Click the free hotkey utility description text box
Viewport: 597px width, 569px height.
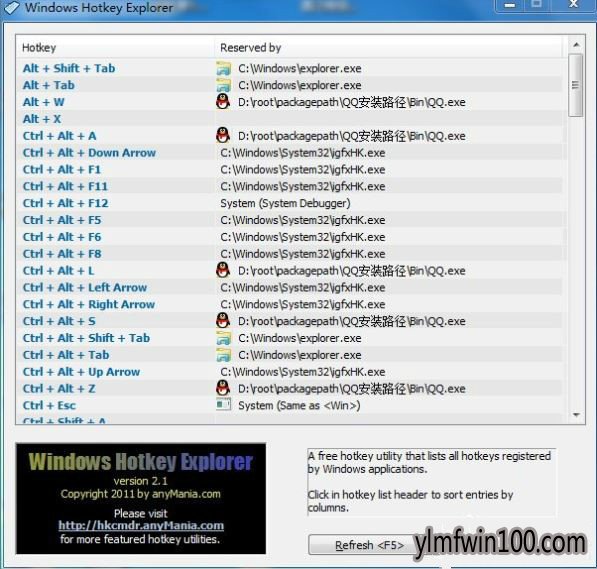pos(431,482)
